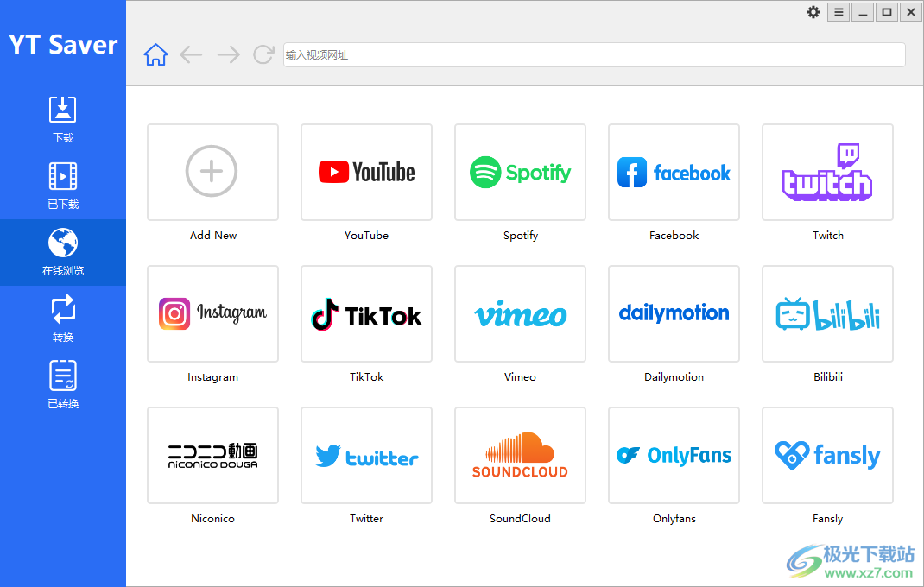The height and width of the screenshot is (587, 924).
Task: Open the 已下载 downloaded videos section
Action: click(62, 186)
